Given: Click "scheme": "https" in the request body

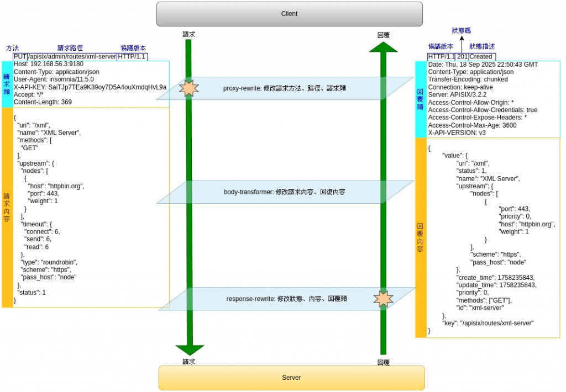Looking at the screenshot, I should click(46, 270).
